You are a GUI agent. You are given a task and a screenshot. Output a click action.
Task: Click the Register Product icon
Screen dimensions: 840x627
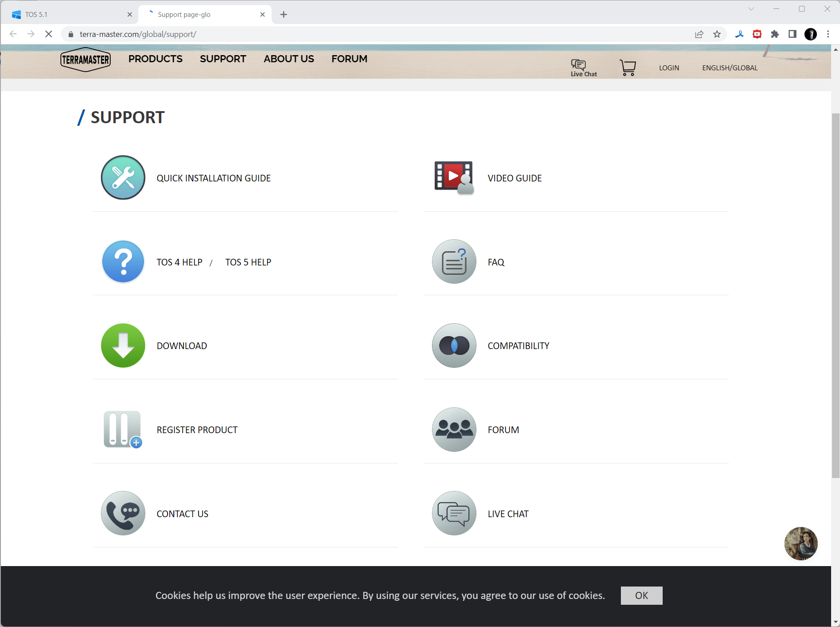(x=123, y=430)
